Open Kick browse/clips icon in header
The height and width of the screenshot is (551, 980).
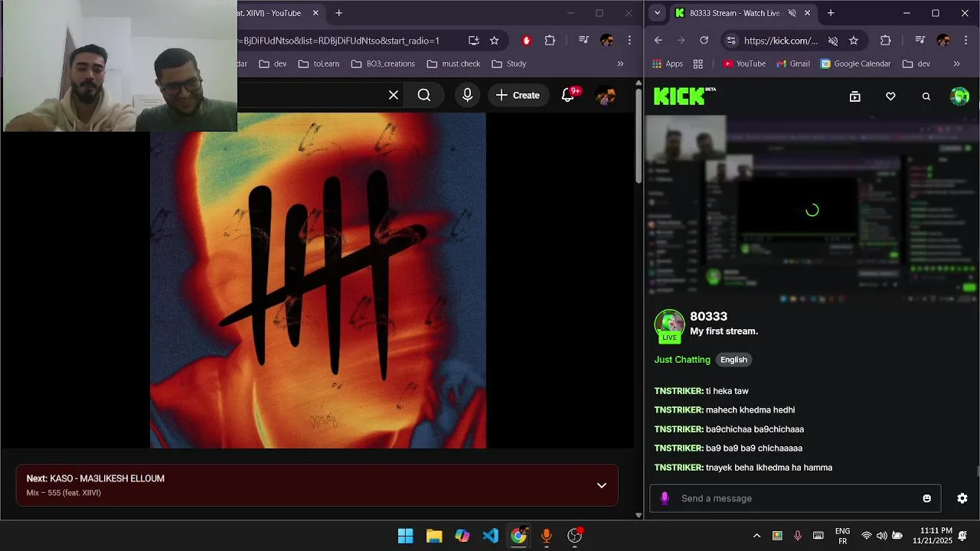[855, 96]
